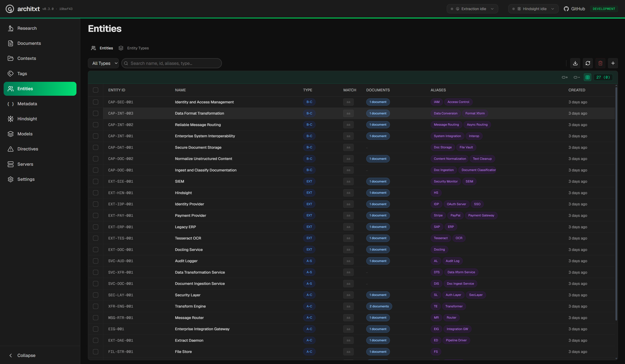
Task: Click the Models layers icon
Action: coord(10,134)
